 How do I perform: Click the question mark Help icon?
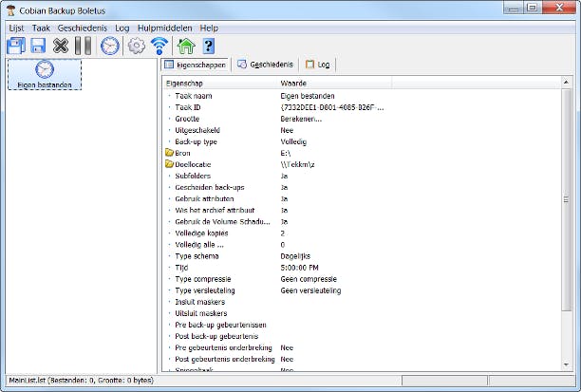[209, 46]
